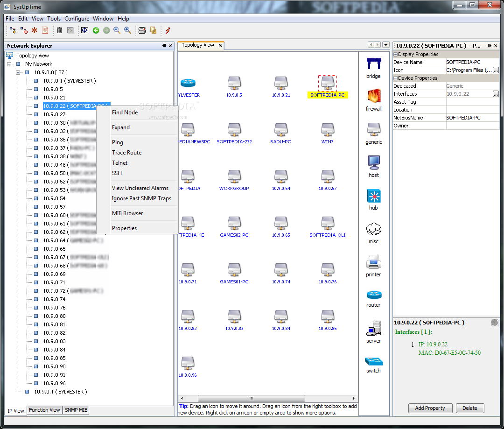
Task: Switch to the IP View tab
Action: [16, 411]
